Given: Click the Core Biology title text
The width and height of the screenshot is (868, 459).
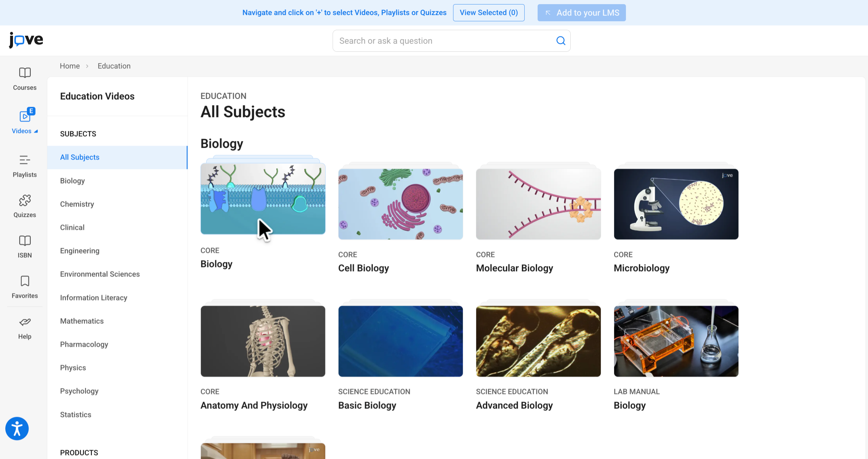Looking at the screenshot, I should point(216,264).
